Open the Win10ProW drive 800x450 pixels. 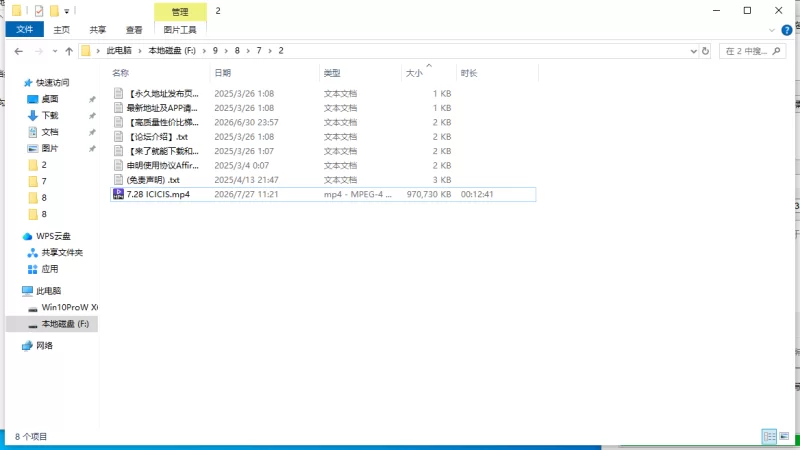tap(69, 307)
